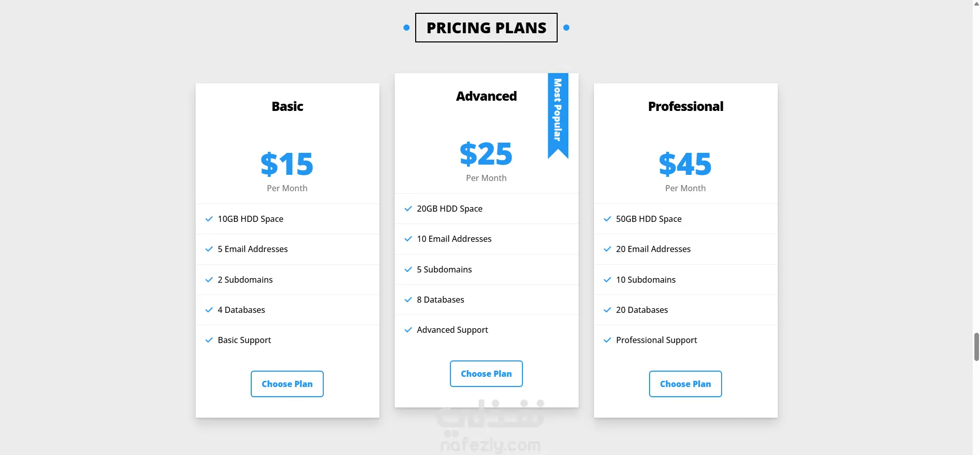Click the blue dot left of the heading

click(407, 28)
